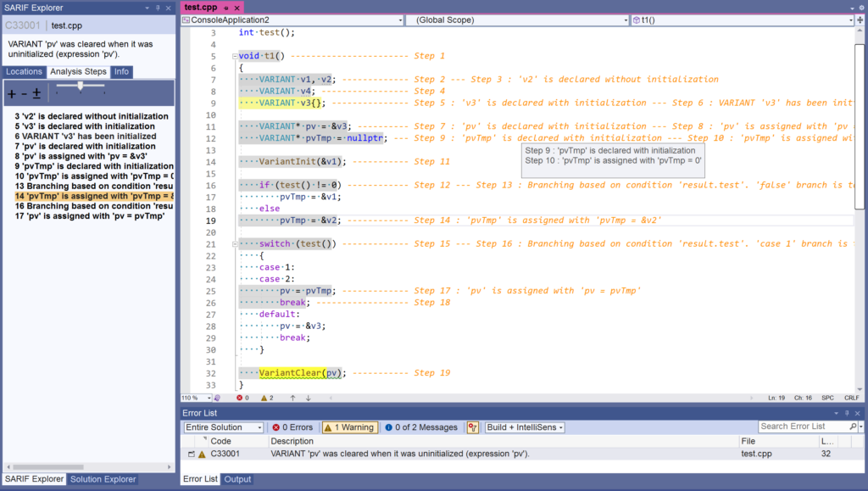
Task: Switch to the Solution Explorer panel
Action: (x=103, y=479)
